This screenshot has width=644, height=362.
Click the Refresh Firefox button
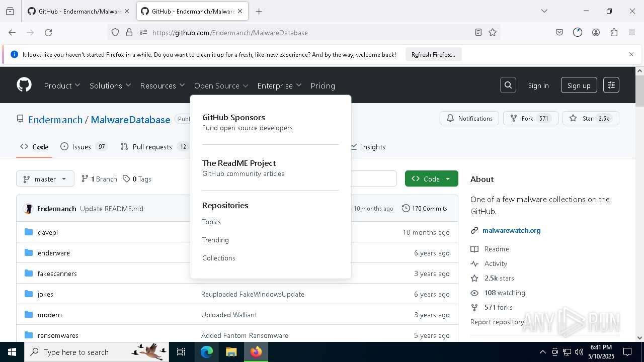point(433,54)
